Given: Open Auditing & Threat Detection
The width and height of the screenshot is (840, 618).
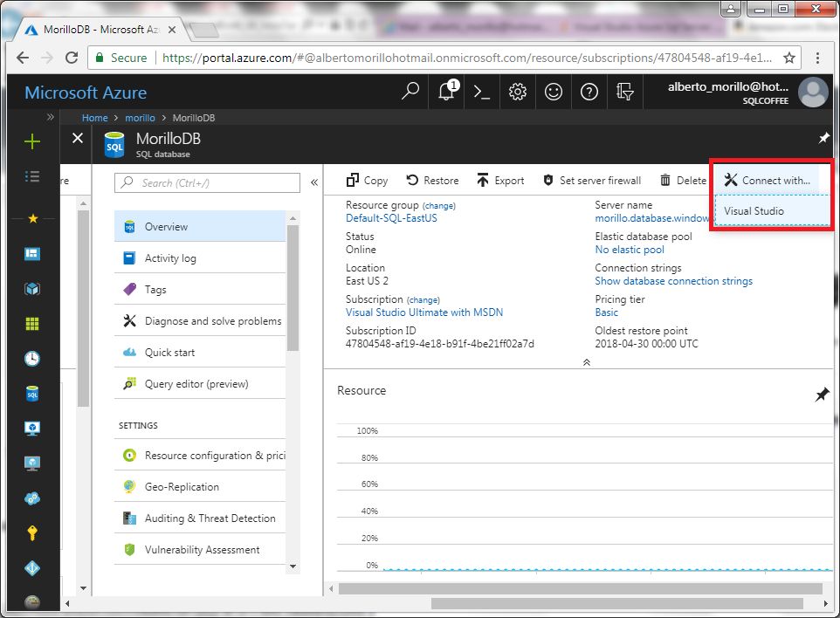Looking at the screenshot, I should click(x=200, y=518).
